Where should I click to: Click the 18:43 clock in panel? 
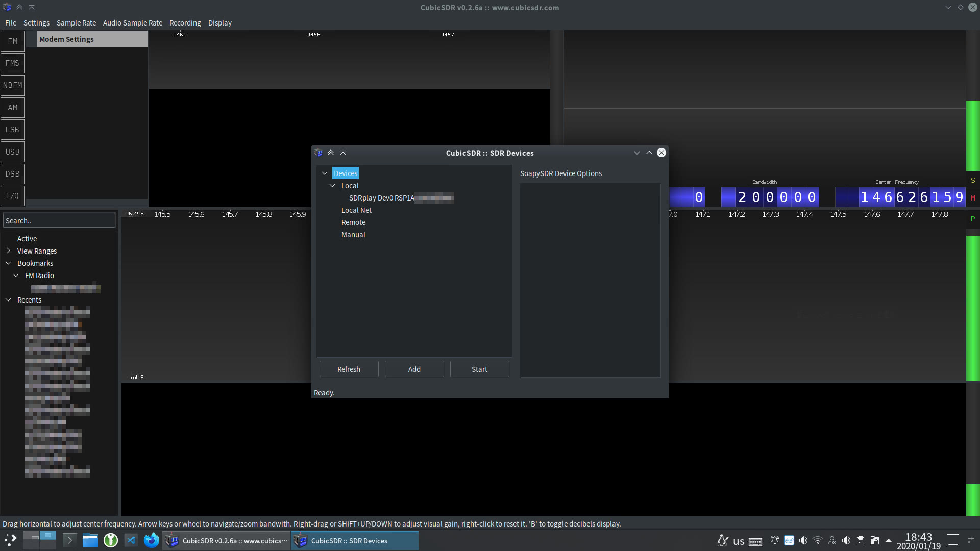click(919, 537)
